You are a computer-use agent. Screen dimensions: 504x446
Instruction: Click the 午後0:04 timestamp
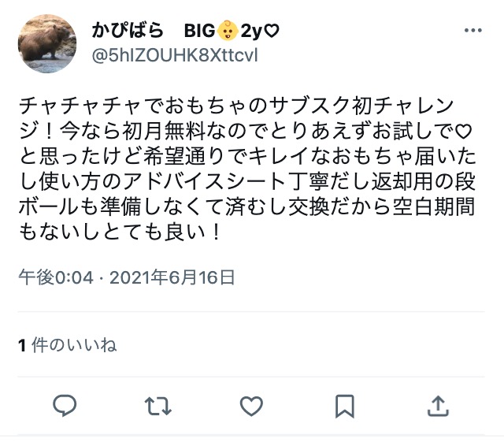point(56,277)
